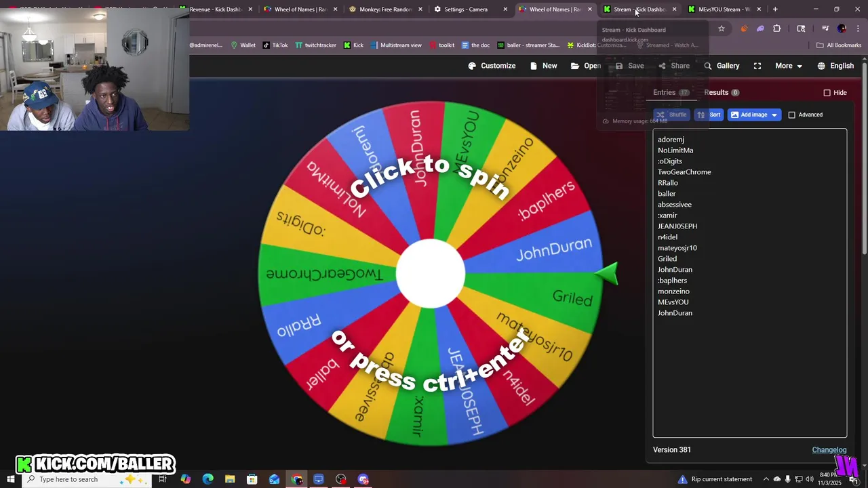Viewport: 868px width, 488px height.
Task: Change language via English button
Action: tap(835, 66)
